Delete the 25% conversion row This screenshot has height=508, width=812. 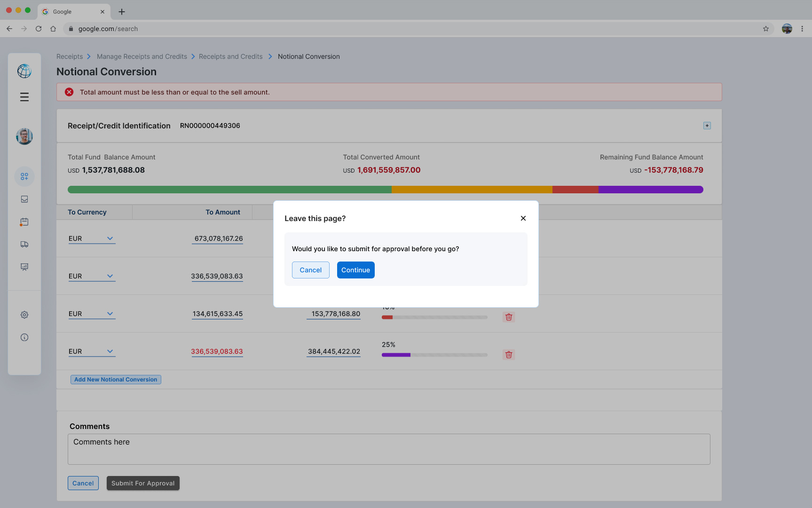coord(508,355)
